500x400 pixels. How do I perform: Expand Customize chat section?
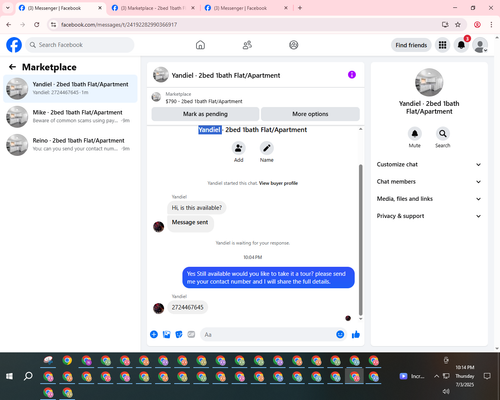pyautogui.click(x=429, y=164)
